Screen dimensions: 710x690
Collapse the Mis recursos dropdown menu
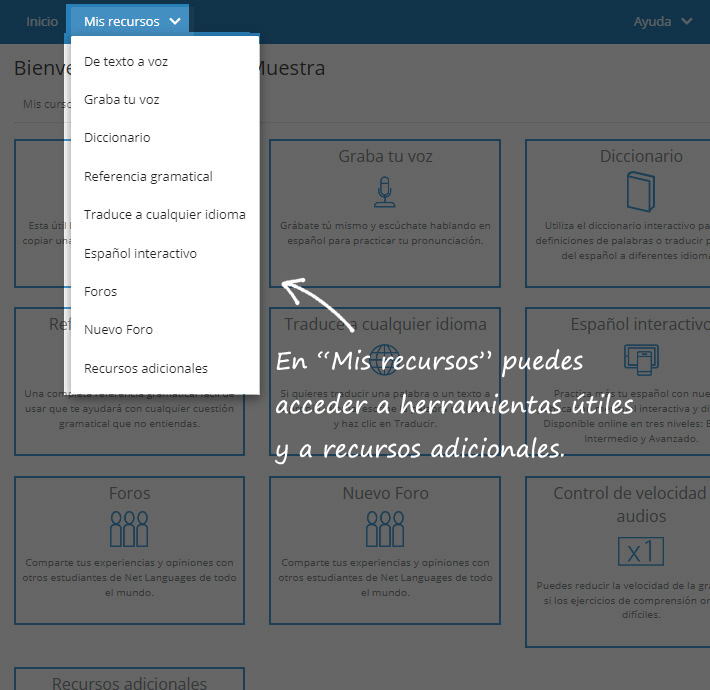[128, 21]
